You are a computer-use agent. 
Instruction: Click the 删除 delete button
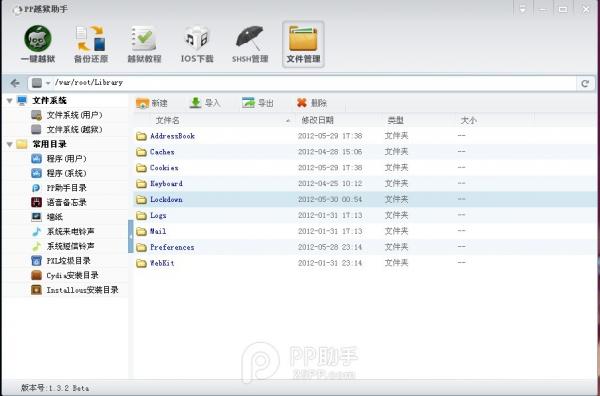click(x=311, y=103)
